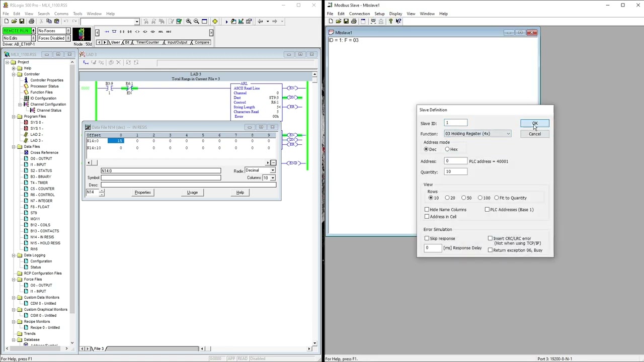Click Open icon in Modbus Slave toolbar

click(338, 21)
